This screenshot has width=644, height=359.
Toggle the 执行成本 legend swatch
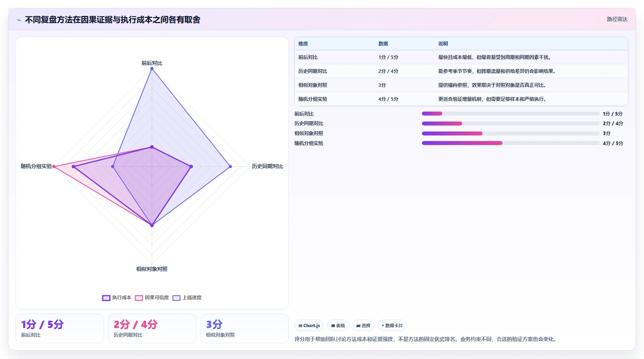(106, 298)
